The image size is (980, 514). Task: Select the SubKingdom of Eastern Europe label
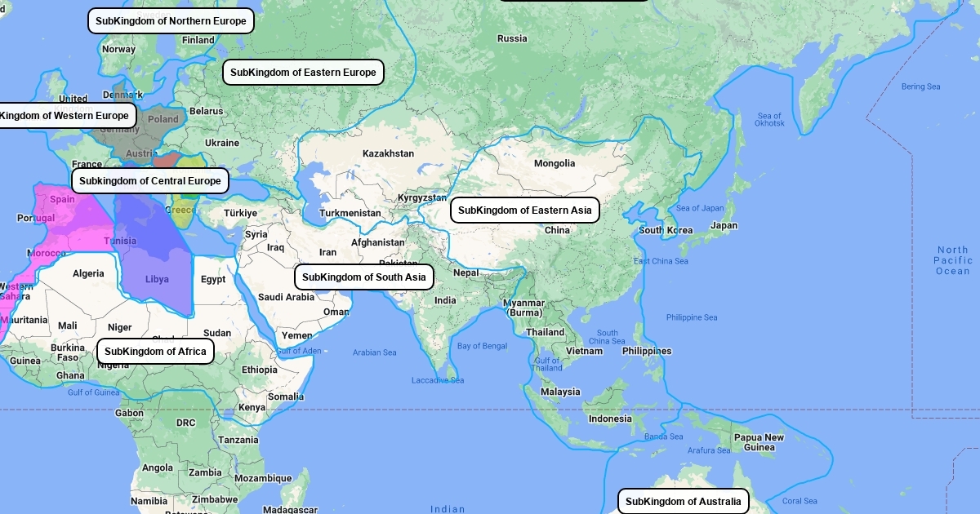click(303, 73)
